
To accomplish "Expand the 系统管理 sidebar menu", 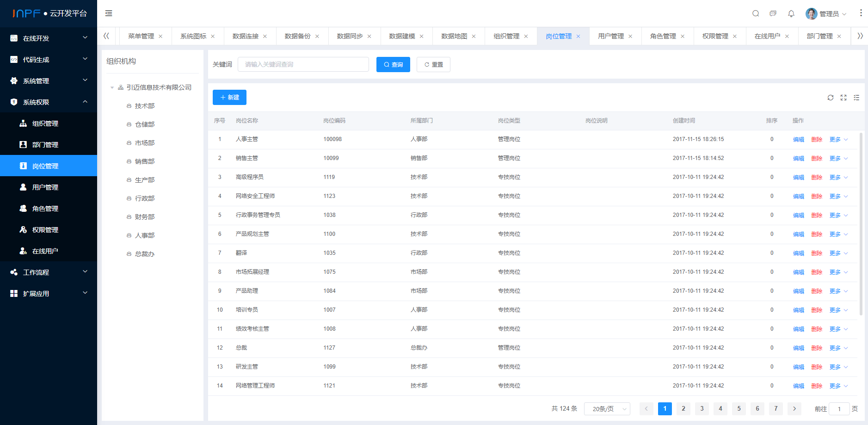I will pyautogui.click(x=49, y=81).
